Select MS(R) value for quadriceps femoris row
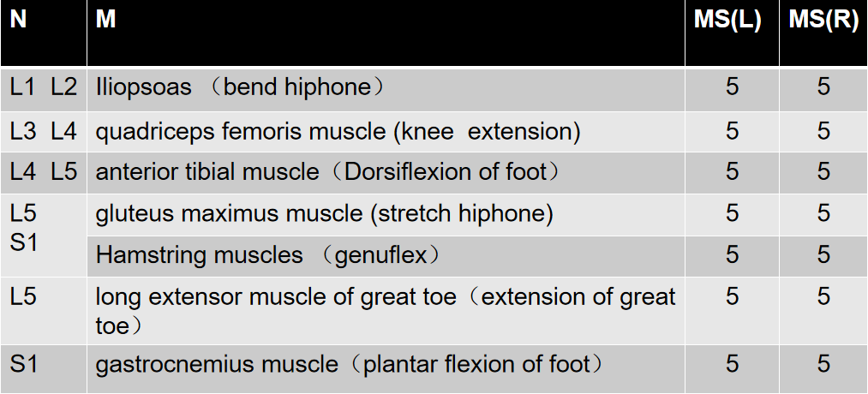Viewport: 868px width, 394px height. pyautogui.click(x=823, y=132)
